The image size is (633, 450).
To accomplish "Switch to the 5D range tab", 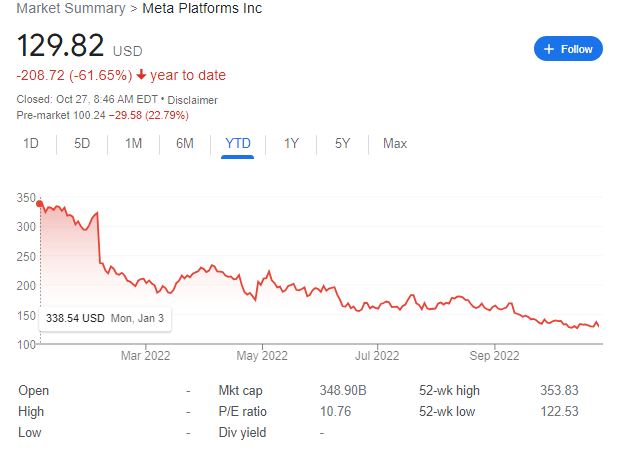I will [82, 143].
